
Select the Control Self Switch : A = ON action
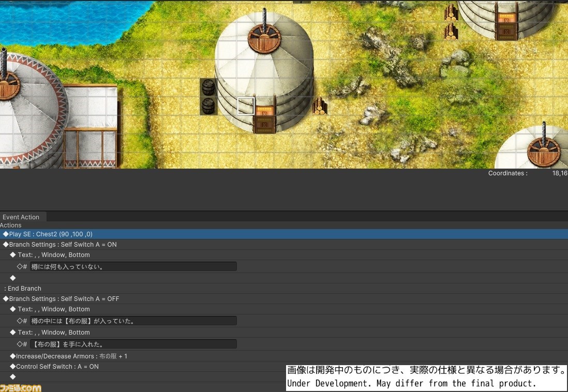[x=284, y=366]
